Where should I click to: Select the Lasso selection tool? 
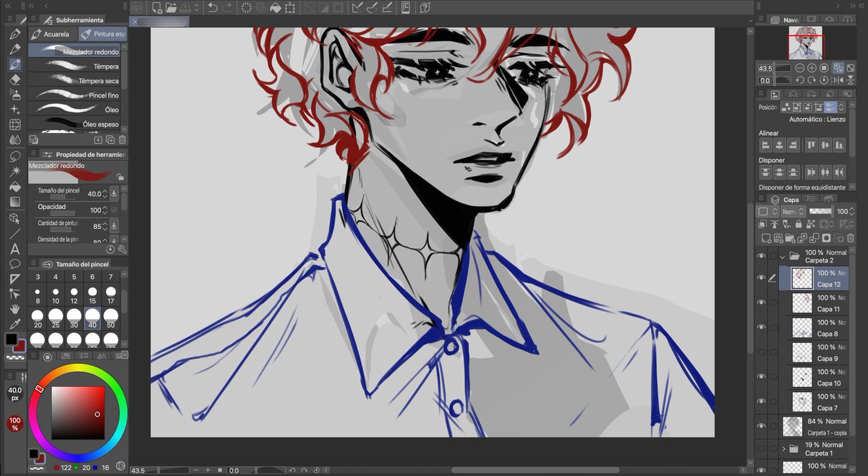(14, 156)
